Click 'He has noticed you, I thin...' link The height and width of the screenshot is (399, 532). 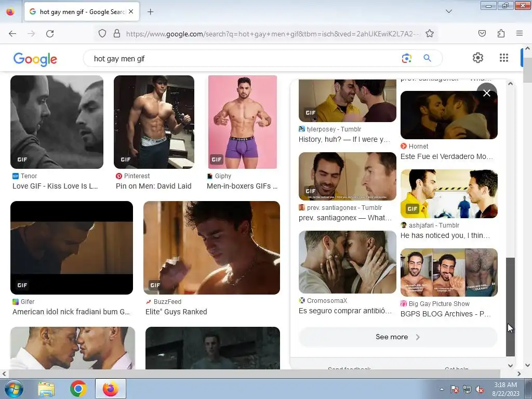pyautogui.click(x=445, y=235)
